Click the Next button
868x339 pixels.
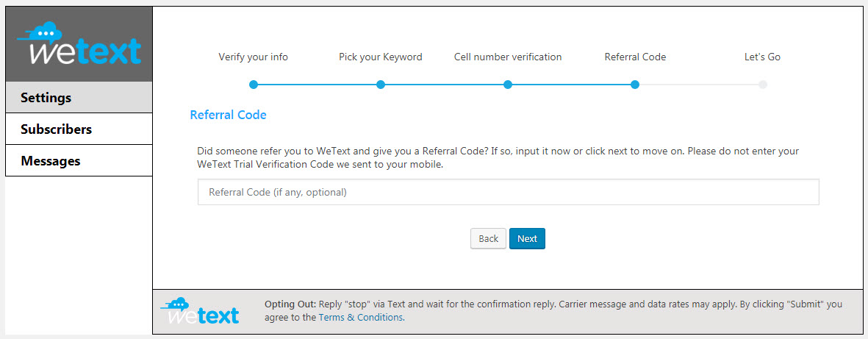point(527,239)
